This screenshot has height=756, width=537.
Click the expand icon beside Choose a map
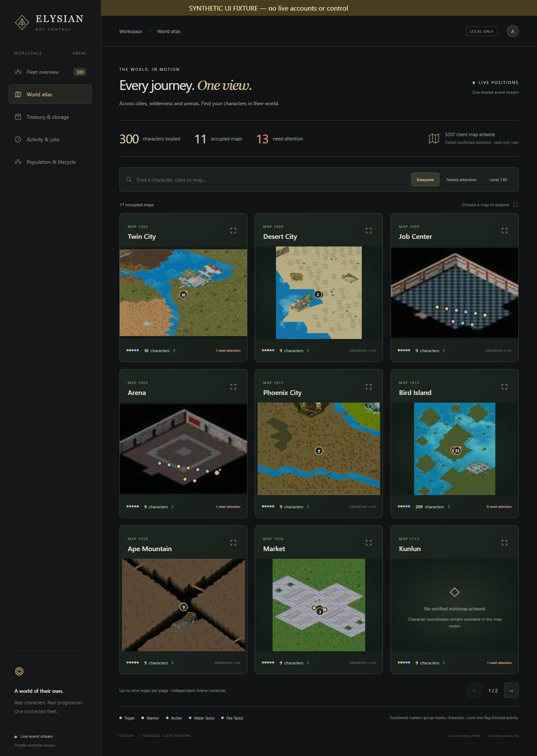pyautogui.click(x=515, y=204)
